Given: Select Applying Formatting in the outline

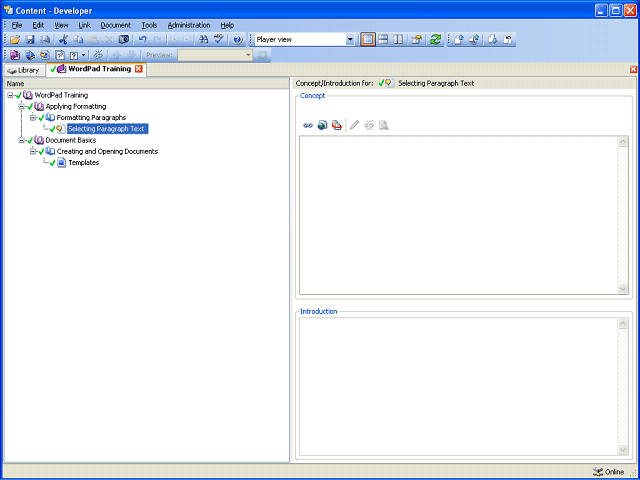Looking at the screenshot, I should pyautogui.click(x=76, y=107).
